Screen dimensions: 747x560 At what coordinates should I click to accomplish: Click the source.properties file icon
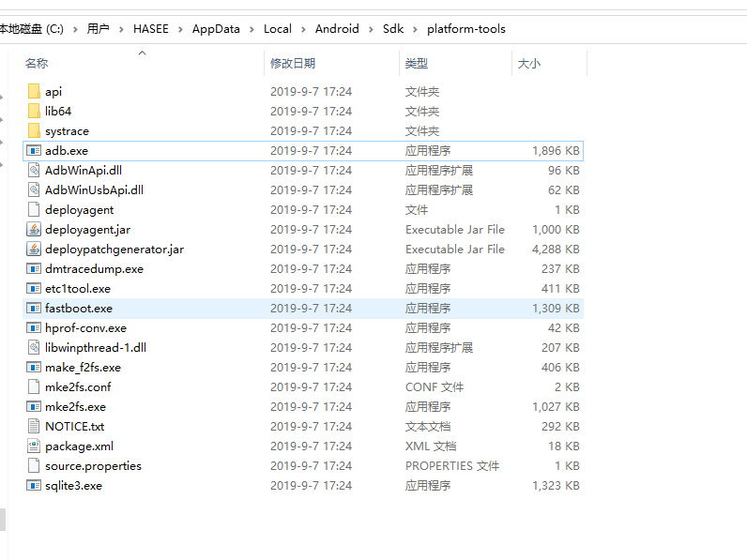coord(34,465)
